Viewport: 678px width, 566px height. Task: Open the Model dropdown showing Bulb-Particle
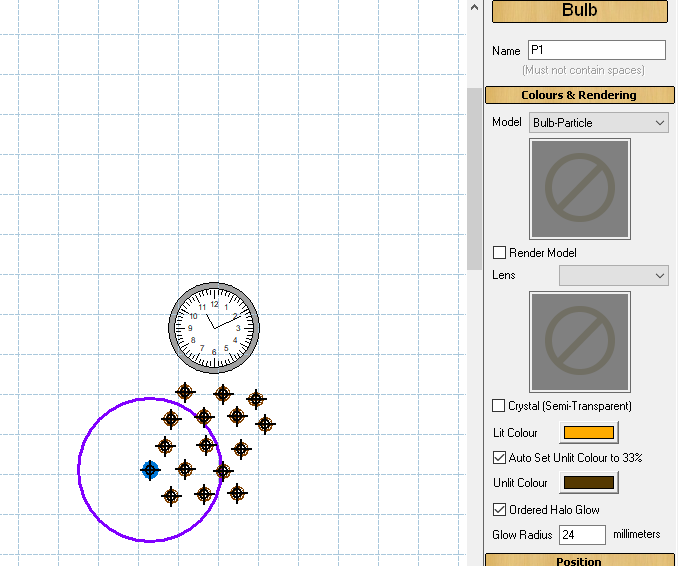point(599,123)
